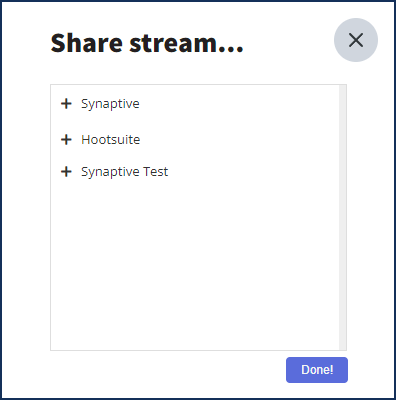Expand the Synaptive entry

click(x=66, y=104)
